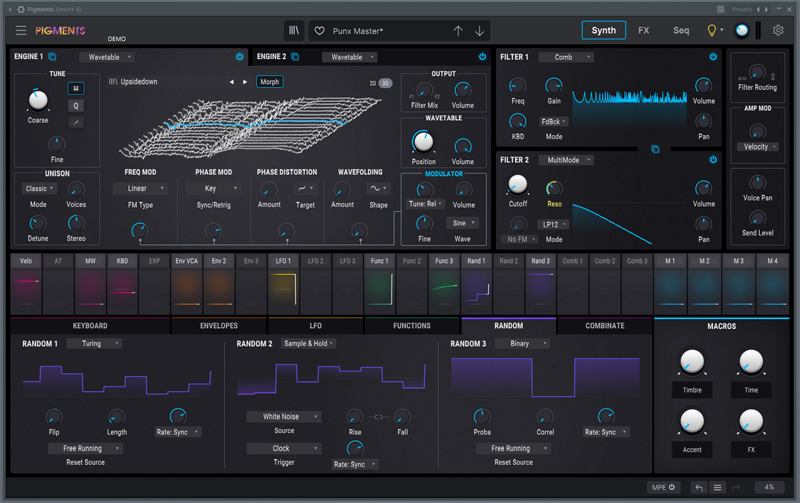Select the LFO 1 modulation source
The image size is (800, 503).
(283, 284)
